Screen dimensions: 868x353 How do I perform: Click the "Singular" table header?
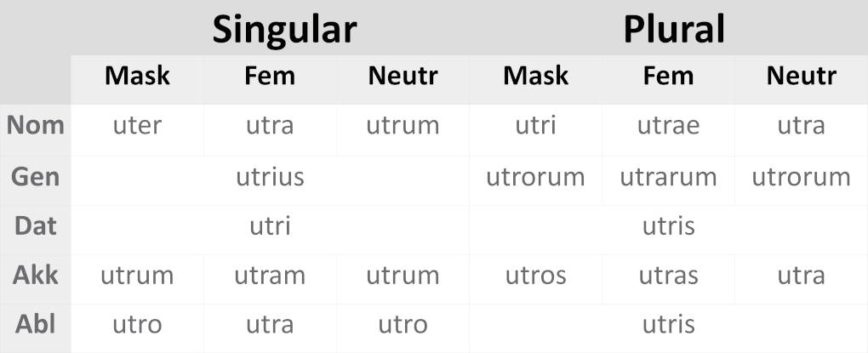pos(284,29)
